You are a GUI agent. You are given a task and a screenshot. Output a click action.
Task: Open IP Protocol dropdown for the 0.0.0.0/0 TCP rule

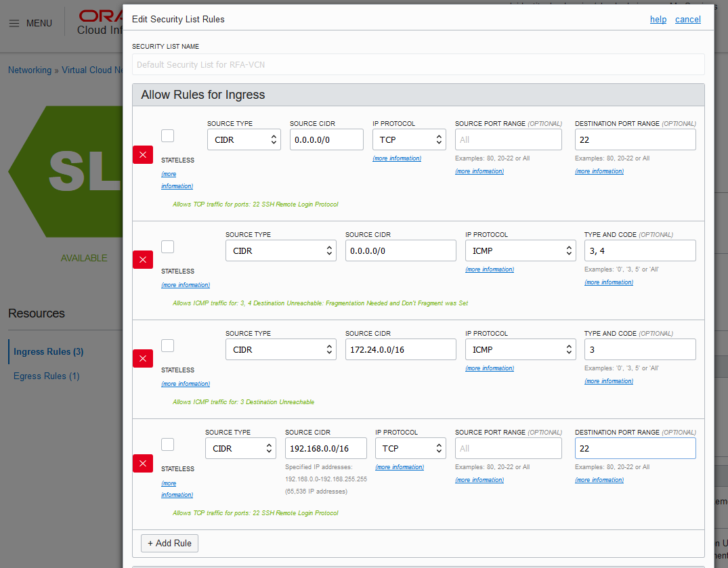coord(409,139)
